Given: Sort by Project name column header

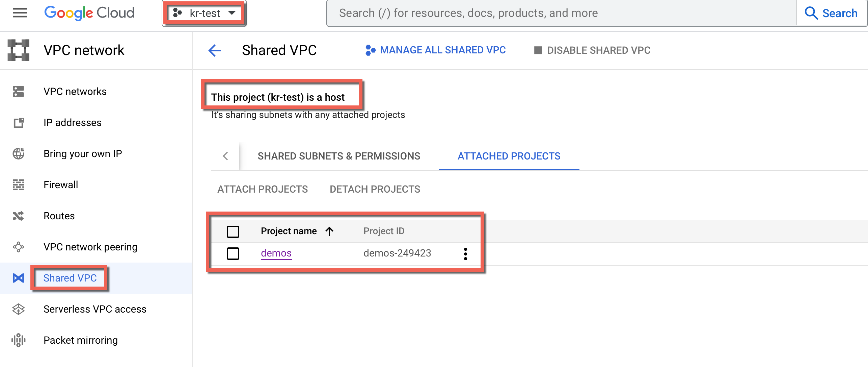Looking at the screenshot, I should [x=289, y=231].
